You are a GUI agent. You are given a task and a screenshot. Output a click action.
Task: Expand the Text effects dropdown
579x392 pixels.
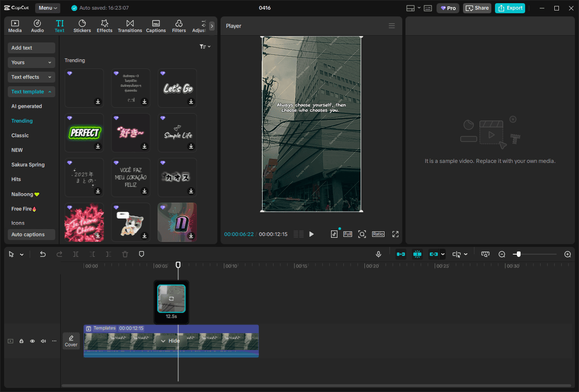31,77
